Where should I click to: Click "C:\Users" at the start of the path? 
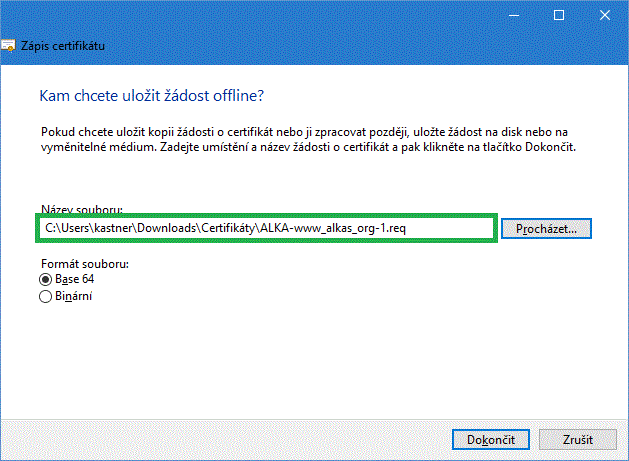pyautogui.click(x=64, y=229)
